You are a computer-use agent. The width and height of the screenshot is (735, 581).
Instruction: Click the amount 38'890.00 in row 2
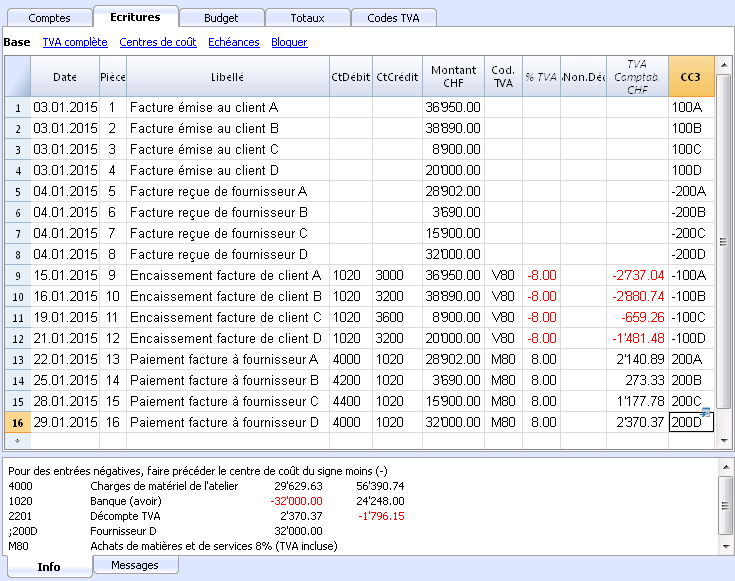tap(453, 128)
